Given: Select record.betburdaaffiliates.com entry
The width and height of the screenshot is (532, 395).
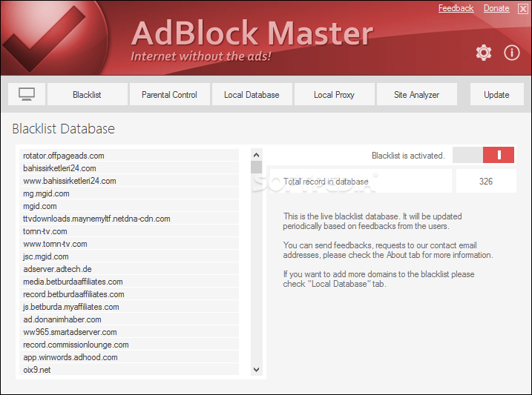Looking at the screenshot, I should (129, 294).
